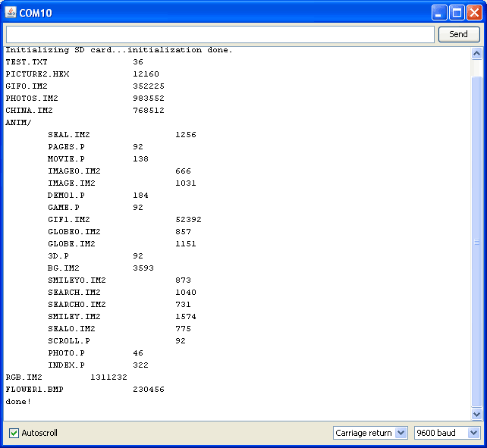
Task: Click the COM10 title bar text
Action: [x=36, y=13]
